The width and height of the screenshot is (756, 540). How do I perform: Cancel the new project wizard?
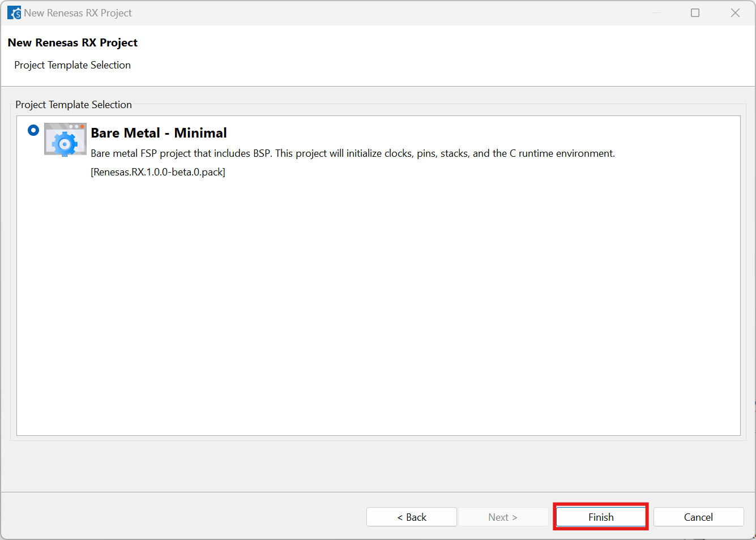tap(698, 517)
